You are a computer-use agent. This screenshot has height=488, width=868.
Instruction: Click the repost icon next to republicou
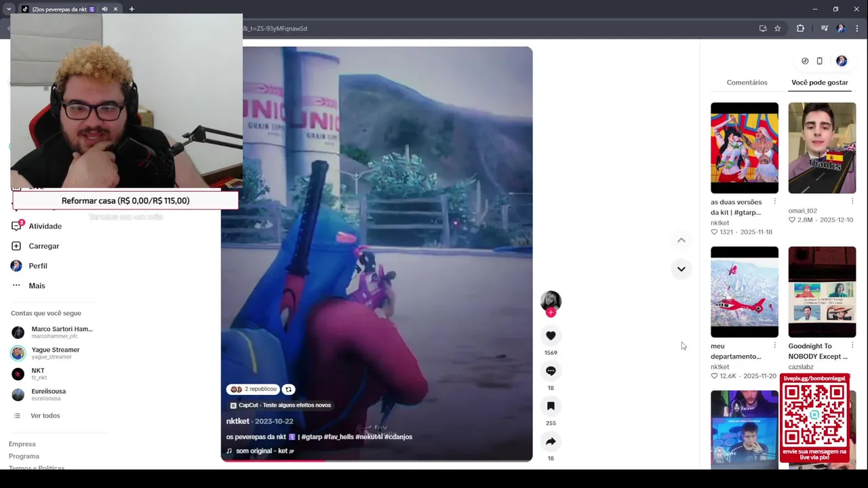(288, 389)
